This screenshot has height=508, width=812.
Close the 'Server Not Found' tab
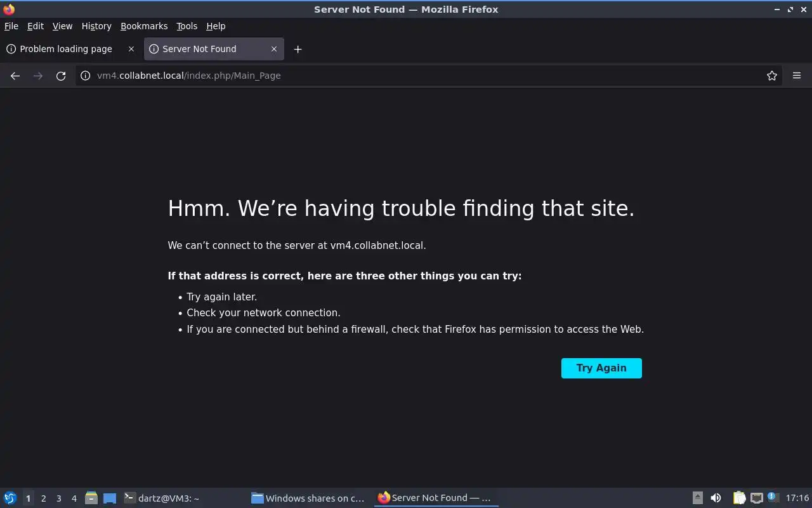274,49
